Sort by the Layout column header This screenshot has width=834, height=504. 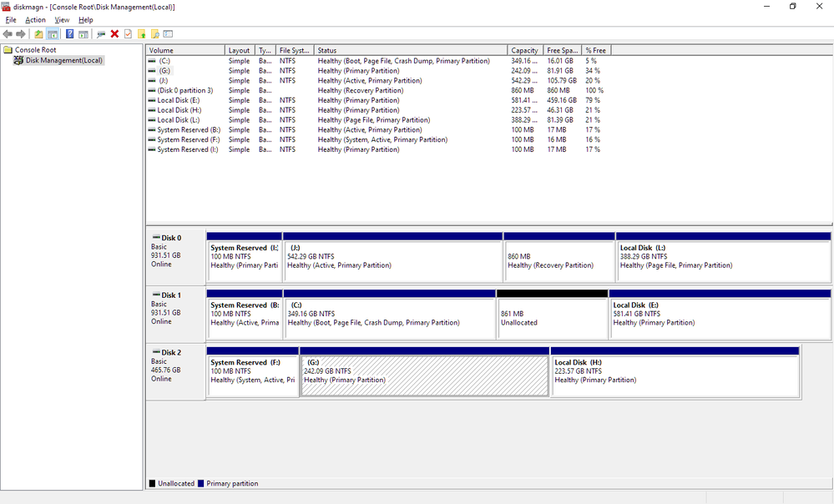(240, 51)
